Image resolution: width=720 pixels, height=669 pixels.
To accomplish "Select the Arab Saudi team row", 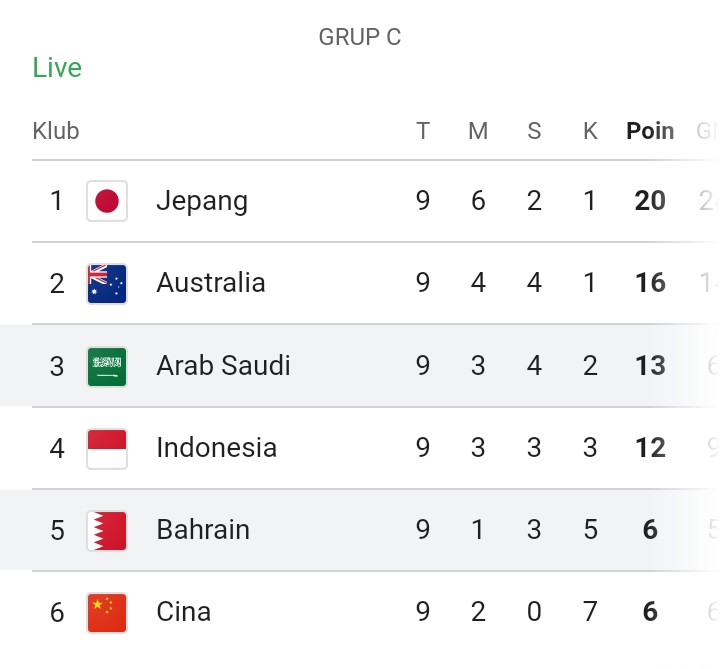I will click(x=360, y=365).
